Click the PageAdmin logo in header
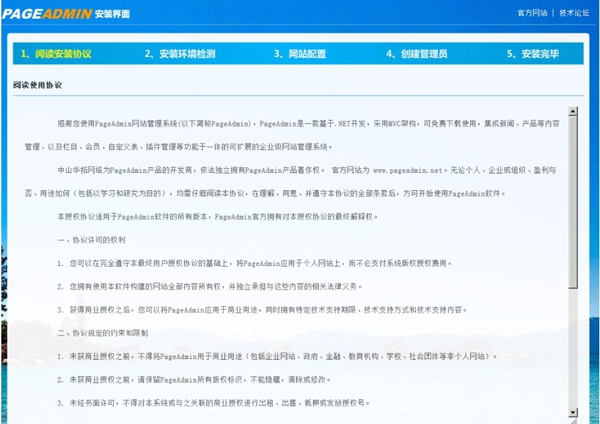 47,14
